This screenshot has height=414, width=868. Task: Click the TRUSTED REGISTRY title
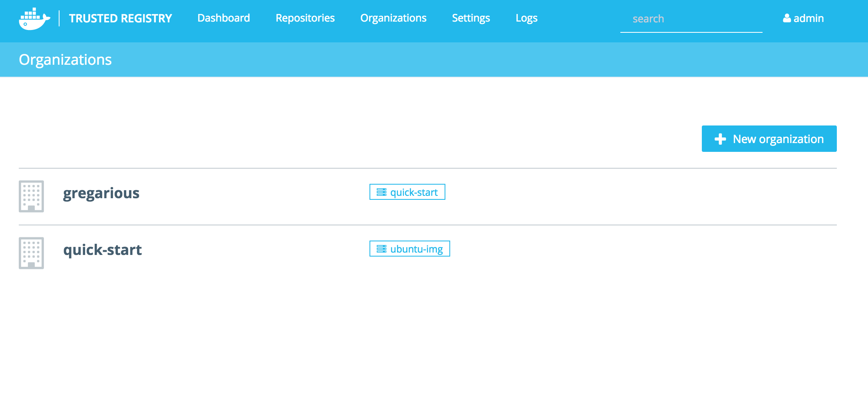pos(120,18)
